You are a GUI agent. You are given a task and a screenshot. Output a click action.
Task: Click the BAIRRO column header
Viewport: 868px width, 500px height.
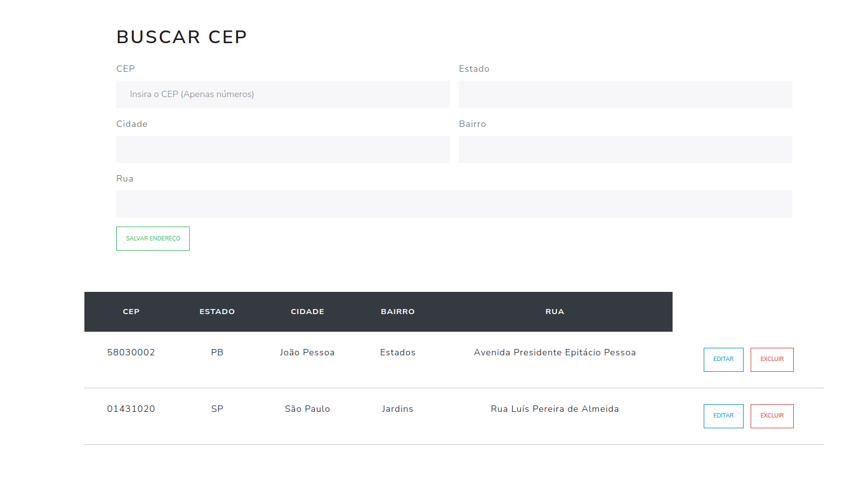coord(398,312)
